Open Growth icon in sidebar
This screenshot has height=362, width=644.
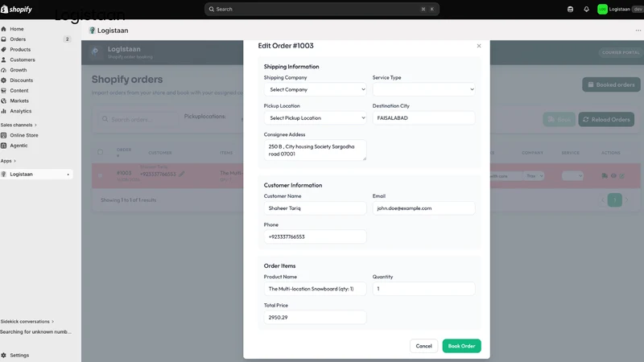[x=4, y=70]
